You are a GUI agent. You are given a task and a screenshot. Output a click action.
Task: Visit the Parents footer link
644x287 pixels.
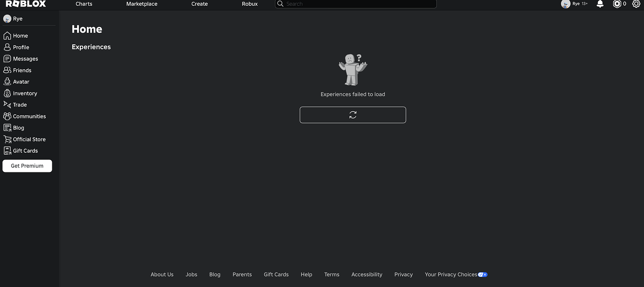coord(242,274)
